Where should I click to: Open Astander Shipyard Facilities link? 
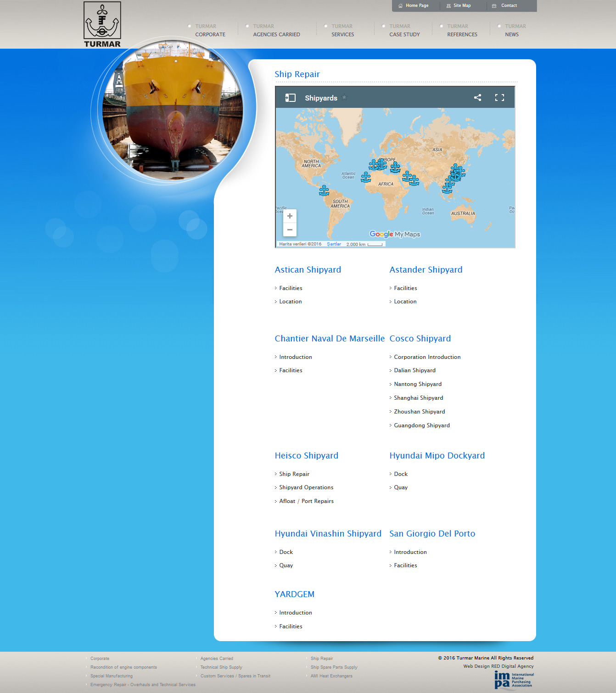tap(405, 288)
